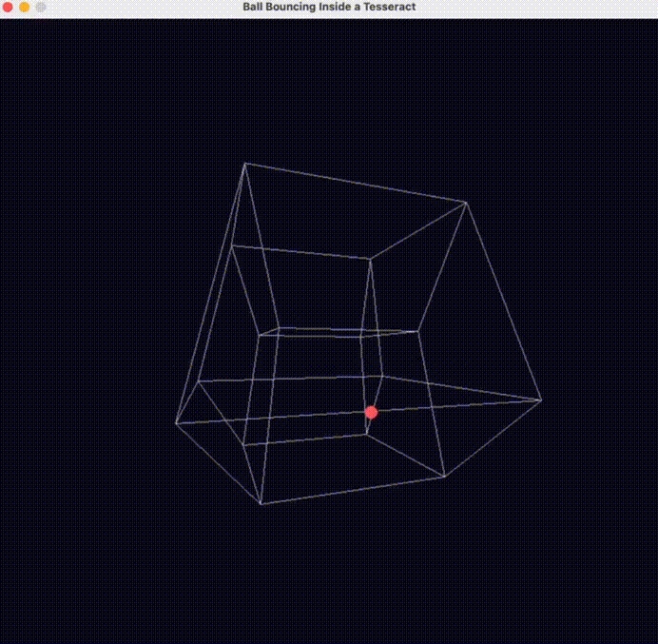The height and width of the screenshot is (644, 658).
Task: Click the red bouncing ball
Action: tap(371, 412)
